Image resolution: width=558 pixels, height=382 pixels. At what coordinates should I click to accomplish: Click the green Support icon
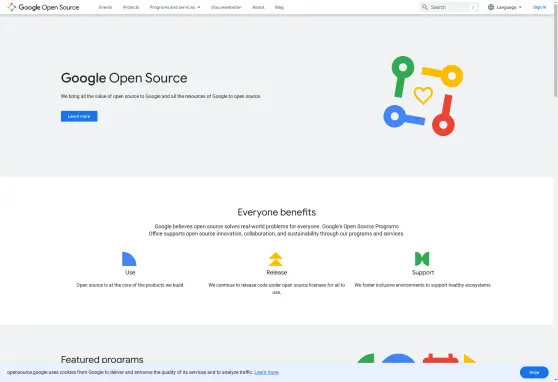422,259
